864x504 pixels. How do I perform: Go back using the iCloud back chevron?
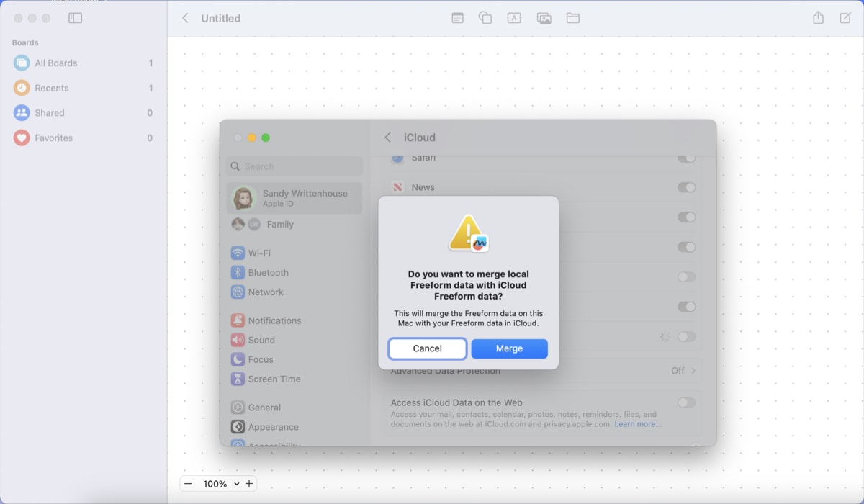[x=387, y=137]
